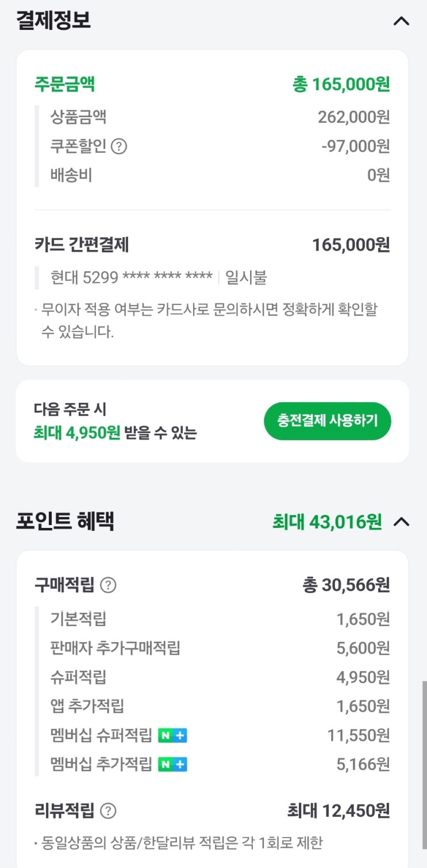The height and width of the screenshot is (868, 427).
Task: Click N+ badge beside 멤버십 슈퍼적립
Action: (x=172, y=735)
